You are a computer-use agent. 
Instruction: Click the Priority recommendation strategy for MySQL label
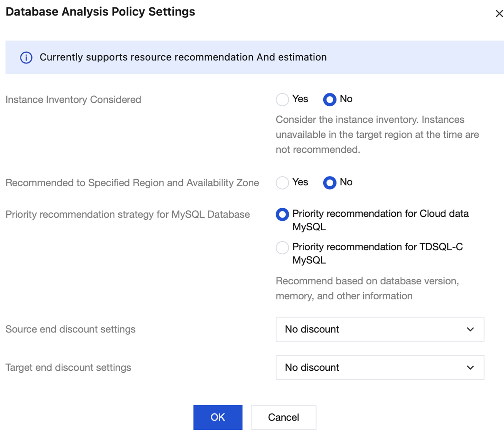(x=128, y=215)
